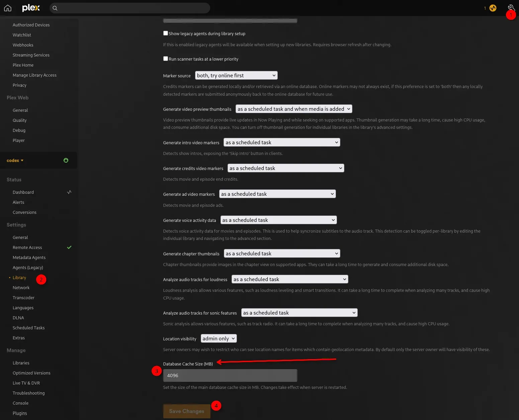Open Plex Home settings
The image size is (519, 420).
(23, 65)
